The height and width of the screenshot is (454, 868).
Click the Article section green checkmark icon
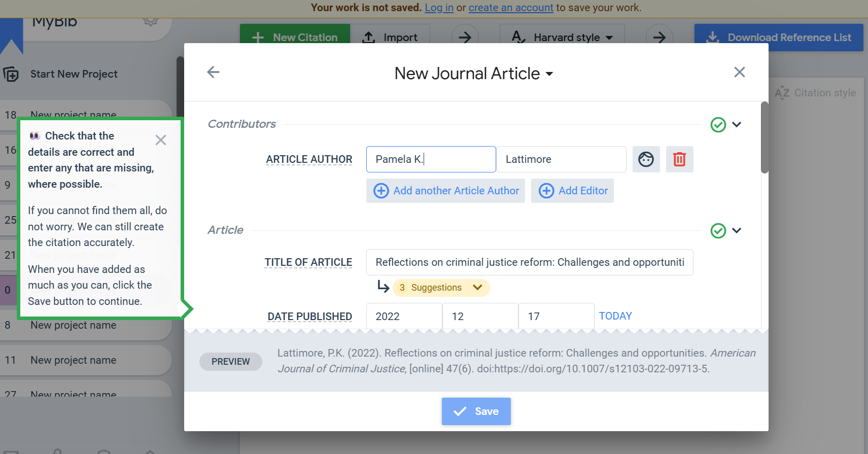(718, 231)
